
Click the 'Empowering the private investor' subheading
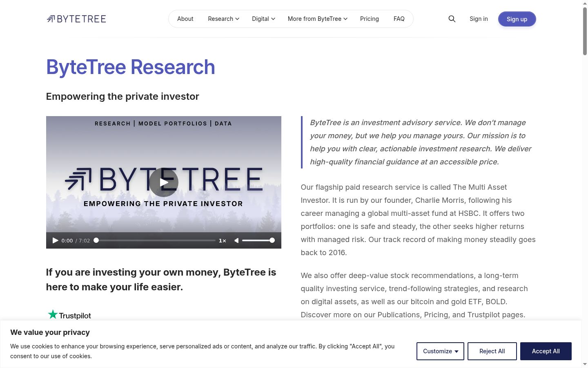click(122, 96)
